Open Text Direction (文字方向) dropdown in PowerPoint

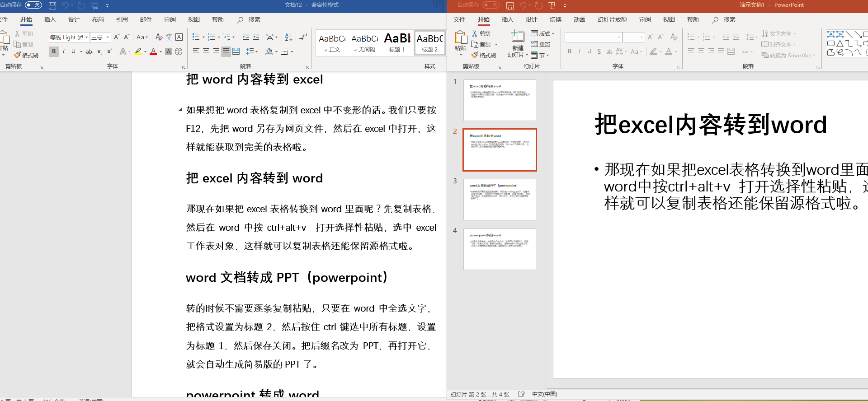pos(778,33)
